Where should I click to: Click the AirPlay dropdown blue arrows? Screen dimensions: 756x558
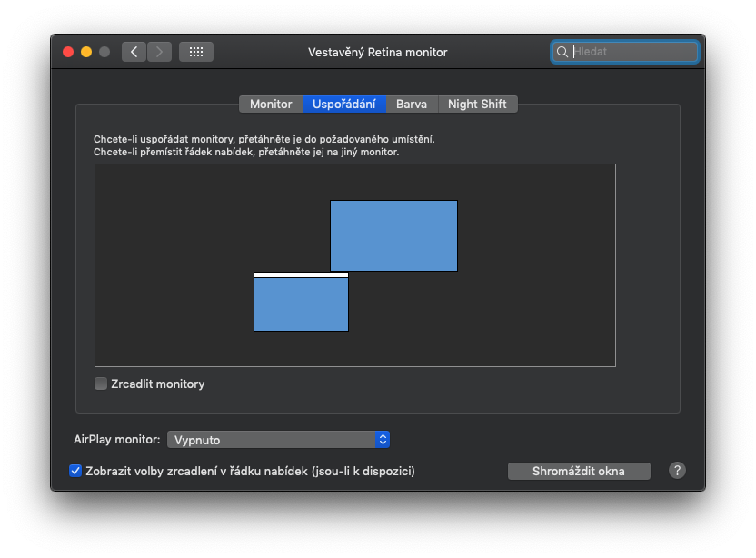pos(383,440)
